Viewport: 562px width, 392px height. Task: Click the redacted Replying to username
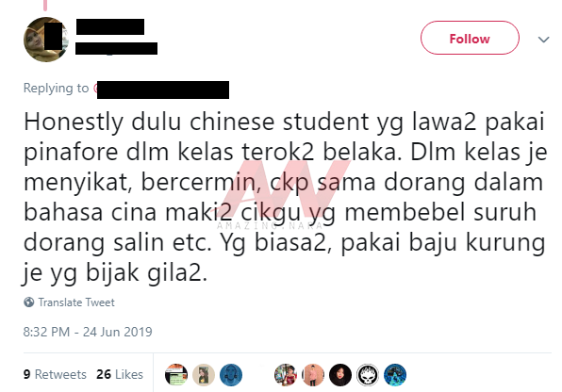(x=161, y=90)
